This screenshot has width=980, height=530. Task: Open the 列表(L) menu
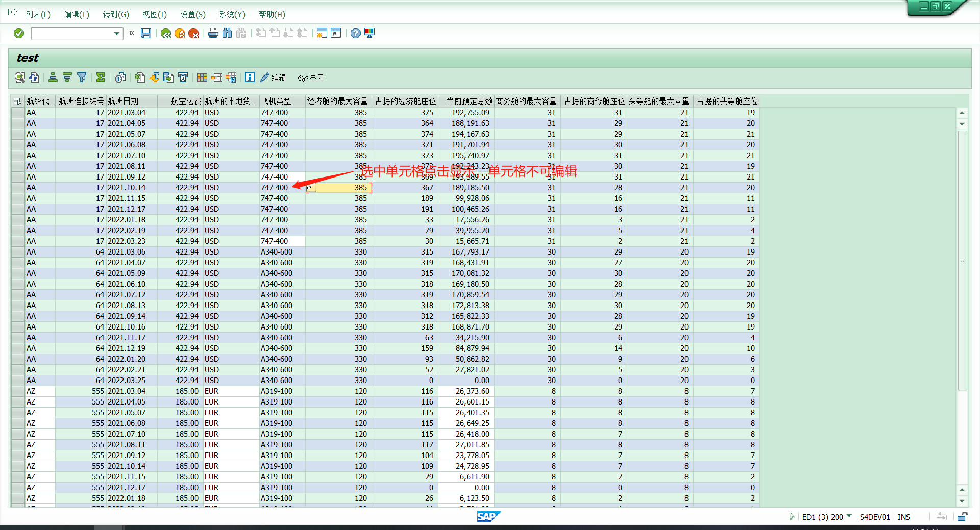point(39,14)
